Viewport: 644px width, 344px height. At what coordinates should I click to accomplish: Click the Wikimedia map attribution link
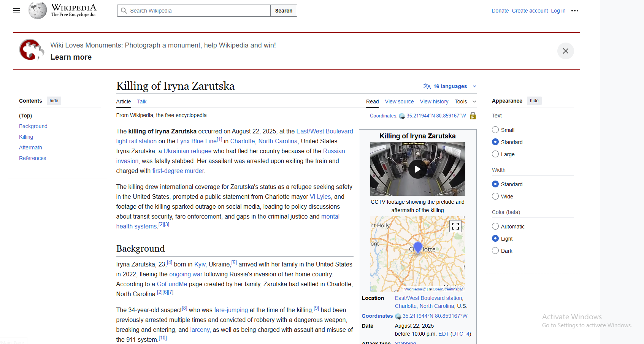click(415, 289)
